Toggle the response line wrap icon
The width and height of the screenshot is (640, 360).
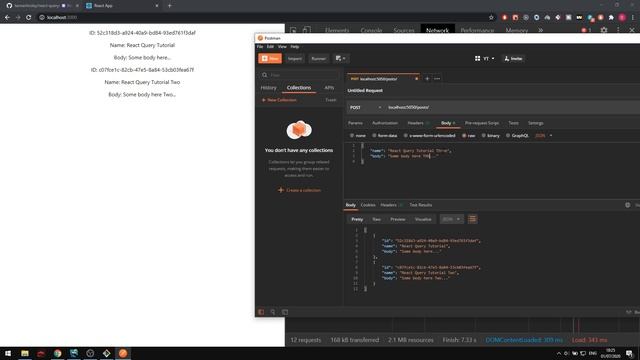[x=472, y=219]
